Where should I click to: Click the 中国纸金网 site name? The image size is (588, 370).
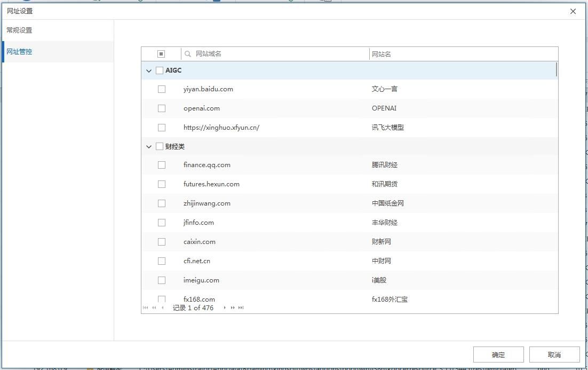pos(388,203)
